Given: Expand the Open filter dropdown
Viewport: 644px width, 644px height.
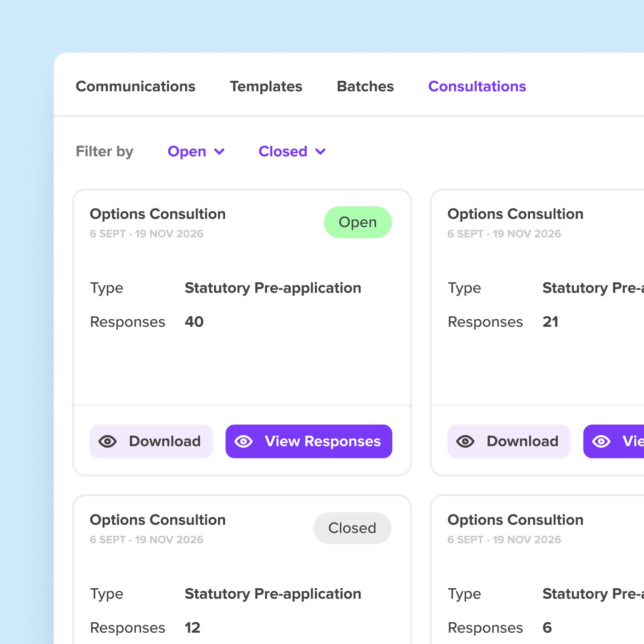Looking at the screenshot, I should (196, 151).
